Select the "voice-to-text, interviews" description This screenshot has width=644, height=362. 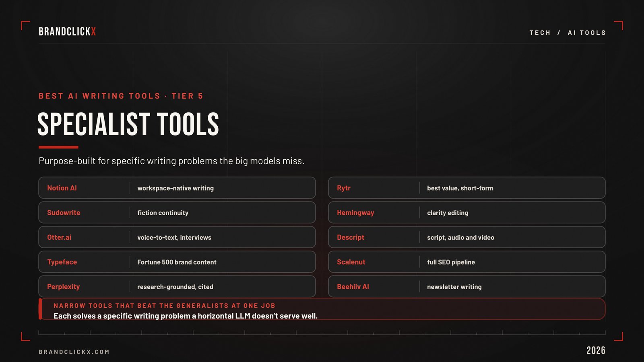tap(174, 237)
